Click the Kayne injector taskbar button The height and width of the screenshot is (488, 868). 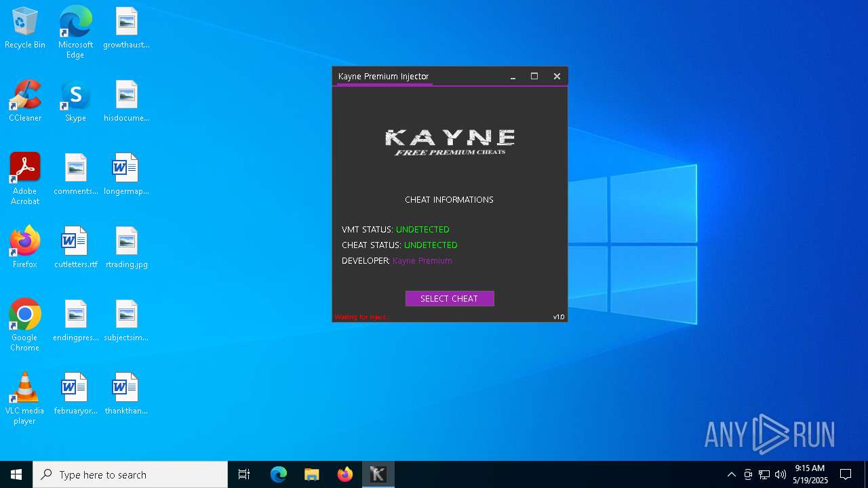pos(378,474)
